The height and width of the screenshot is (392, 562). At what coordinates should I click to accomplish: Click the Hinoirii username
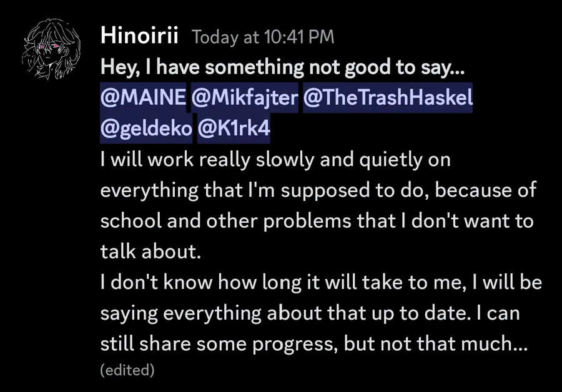point(140,37)
